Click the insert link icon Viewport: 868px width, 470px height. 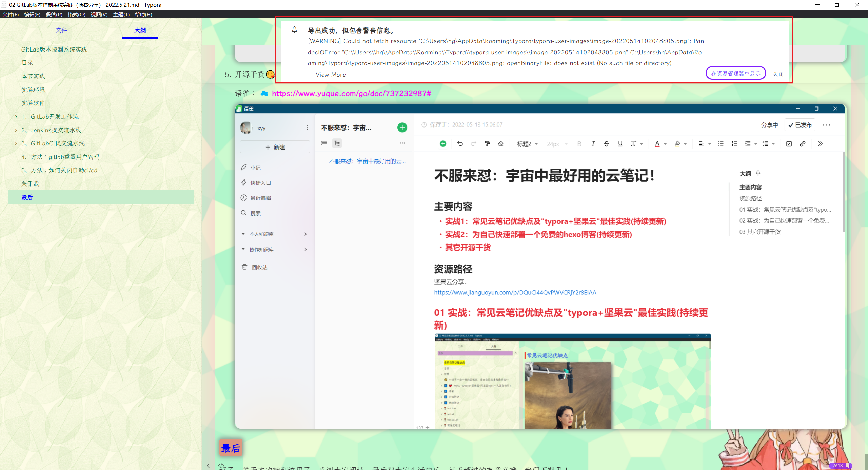point(803,144)
